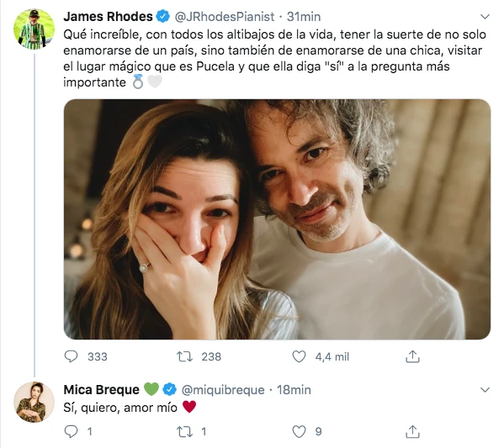The image size is (504, 448).
Task: Like James Rhodes' engagement tweet
Action: click(x=299, y=356)
